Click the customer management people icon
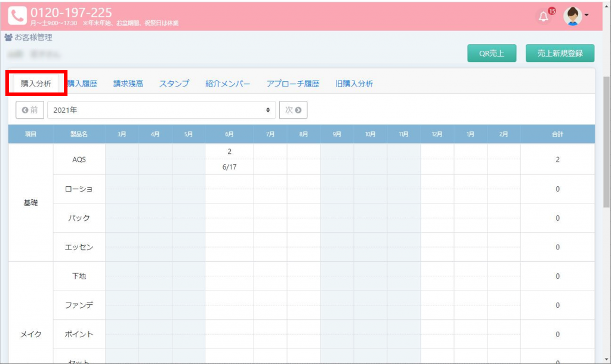 (8, 38)
